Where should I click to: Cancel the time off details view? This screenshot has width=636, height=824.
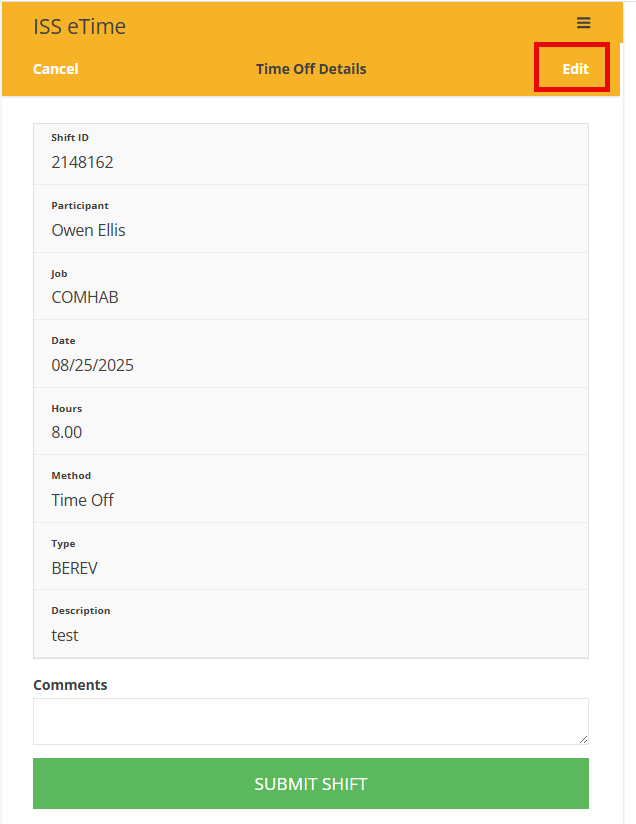(55, 69)
